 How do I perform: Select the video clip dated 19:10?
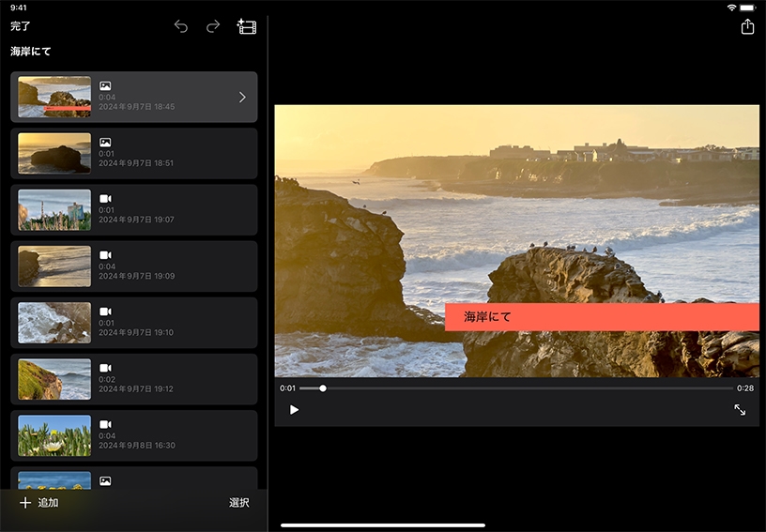(133, 322)
